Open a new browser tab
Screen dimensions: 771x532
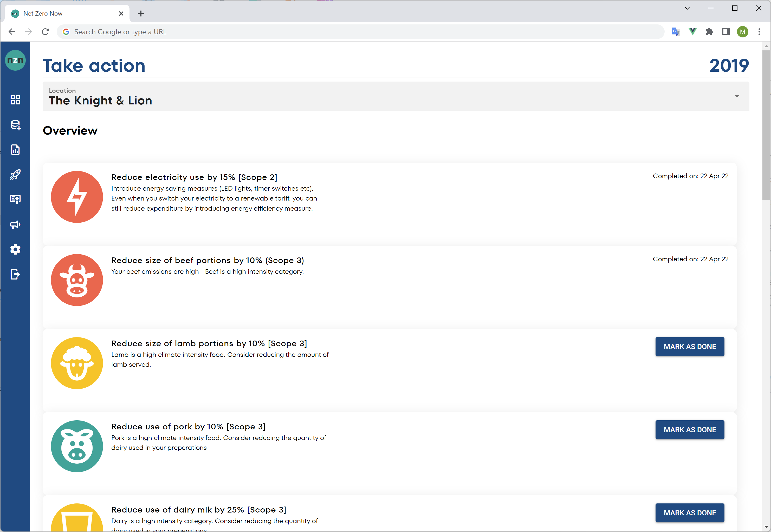pos(141,13)
